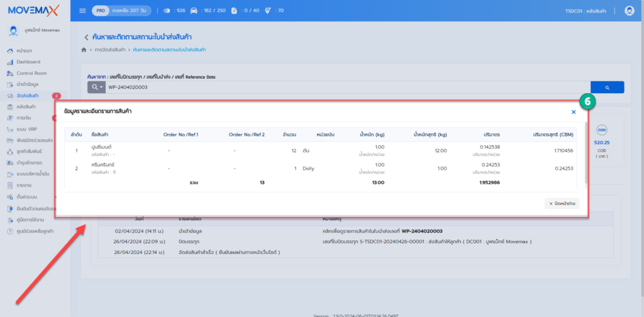
Task: Open รายงาน reports in the sidebar
Action: pyautogui.click(x=25, y=186)
